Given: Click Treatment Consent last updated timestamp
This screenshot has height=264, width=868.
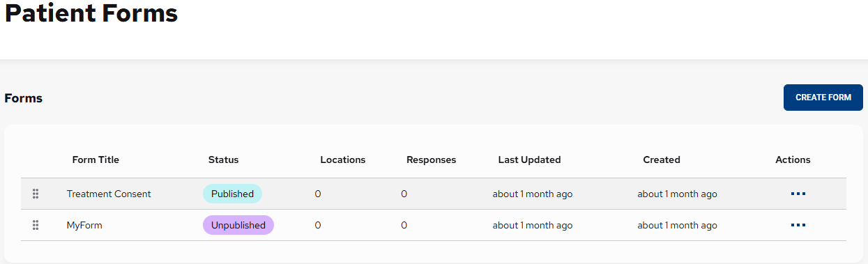Looking at the screenshot, I should tap(533, 194).
